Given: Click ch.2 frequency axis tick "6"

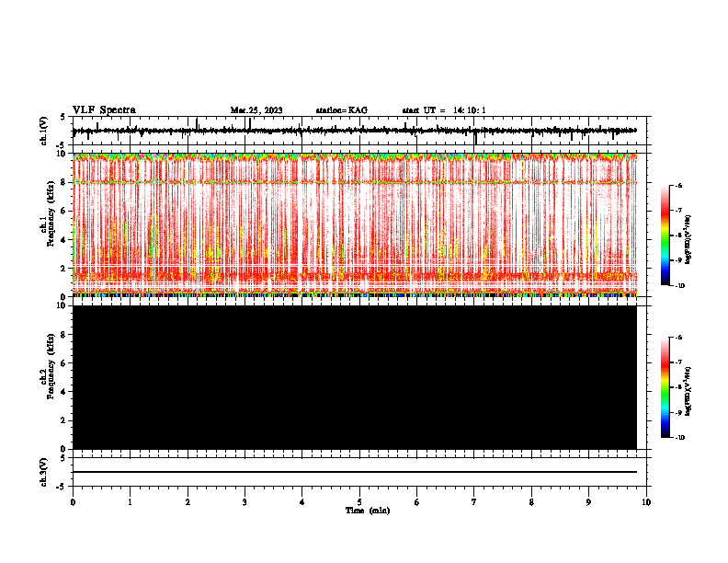Looking at the screenshot, I should pyautogui.click(x=64, y=363).
